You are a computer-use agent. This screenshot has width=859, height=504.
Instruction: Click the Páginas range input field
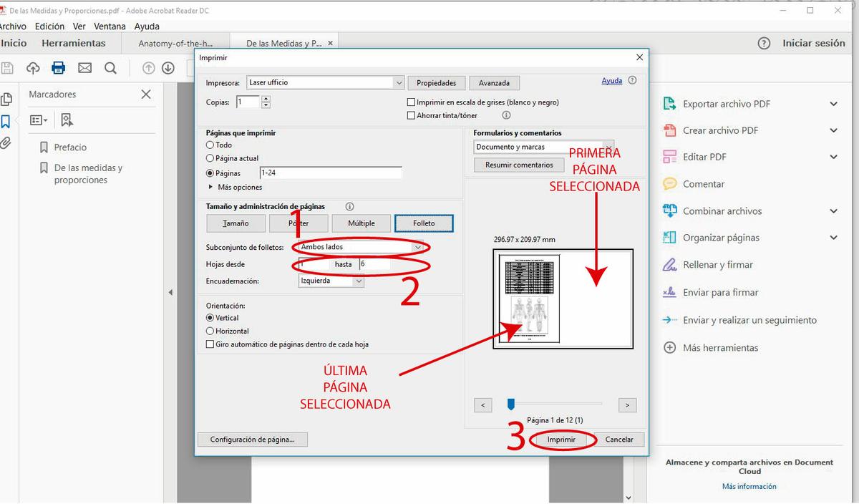(x=330, y=173)
